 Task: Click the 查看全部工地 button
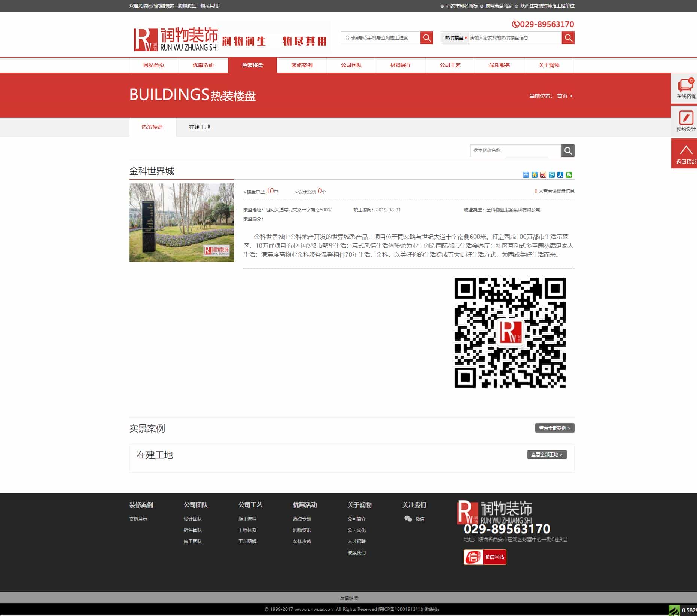pos(547,454)
